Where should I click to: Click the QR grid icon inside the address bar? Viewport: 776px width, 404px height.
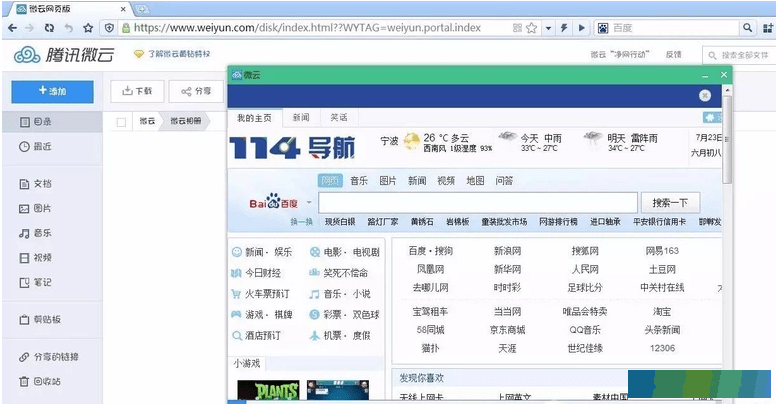pyautogui.click(x=517, y=28)
